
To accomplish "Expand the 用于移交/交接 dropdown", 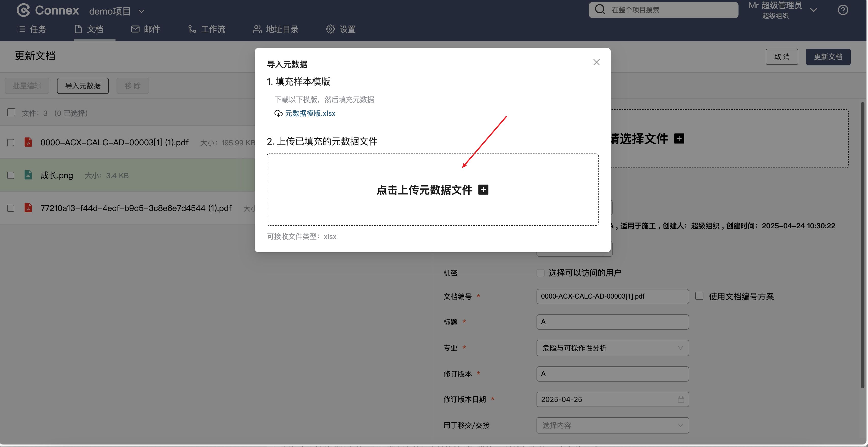I will tap(612, 425).
